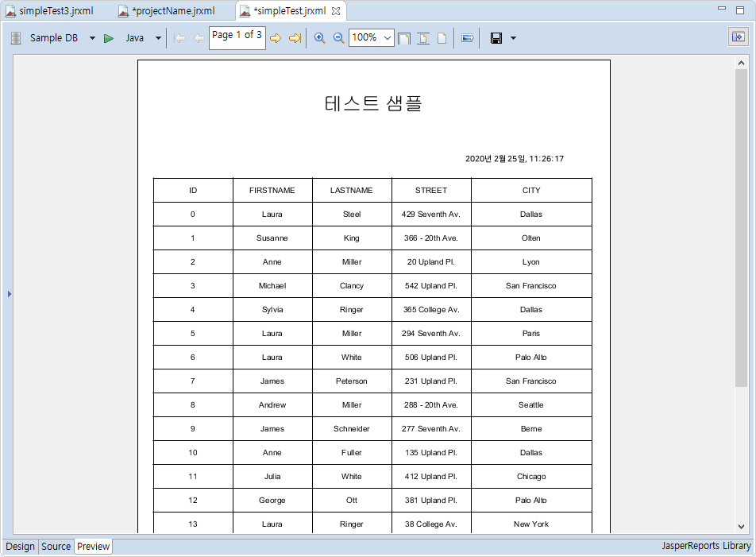Minimize the editor area
Viewport: 756px width, 557px height.
pyautogui.click(x=722, y=9)
